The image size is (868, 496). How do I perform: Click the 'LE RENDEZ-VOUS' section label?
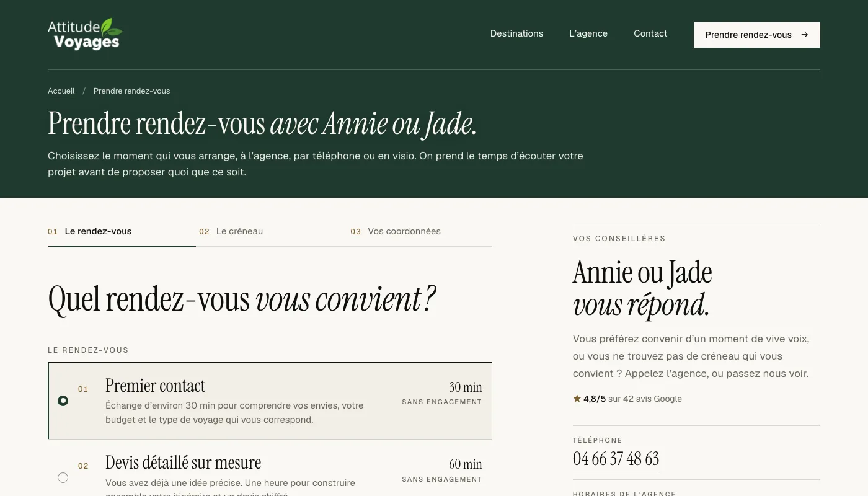click(88, 350)
